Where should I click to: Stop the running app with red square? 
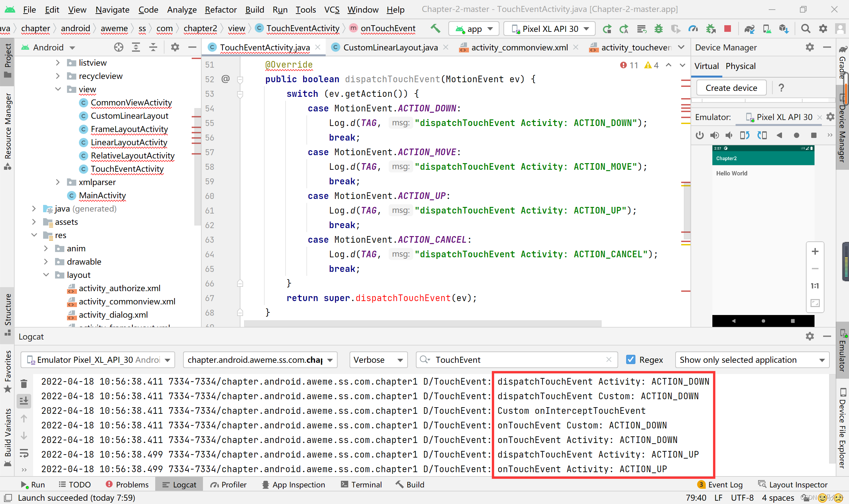tap(727, 29)
